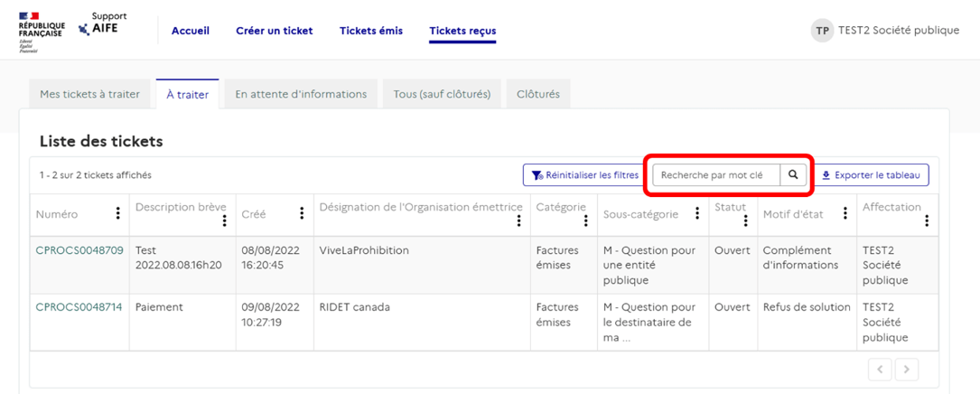Expand the Désignation de l'Organisation émettrice column menu
This screenshot has height=394, width=980.
pyautogui.click(x=518, y=220)
